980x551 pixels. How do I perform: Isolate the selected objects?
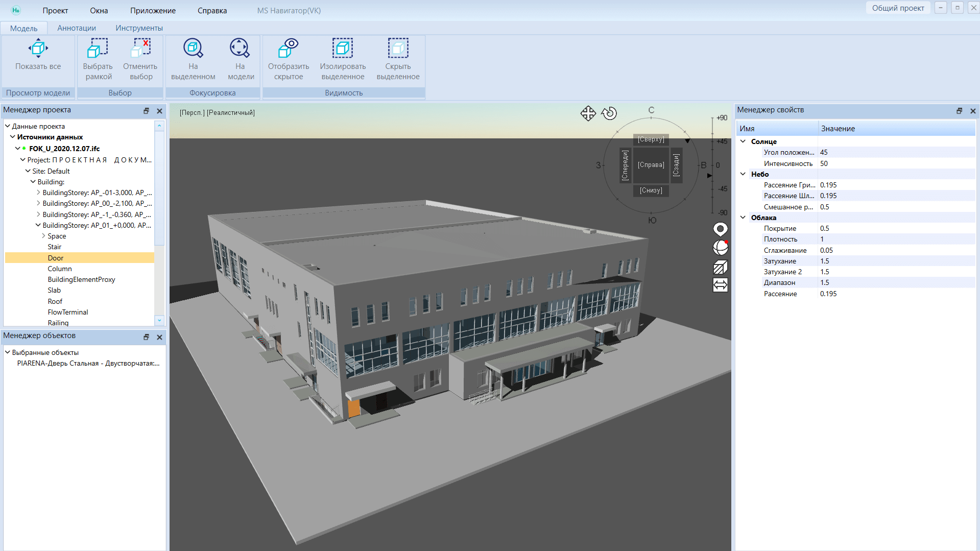click(x=342, y=49)
